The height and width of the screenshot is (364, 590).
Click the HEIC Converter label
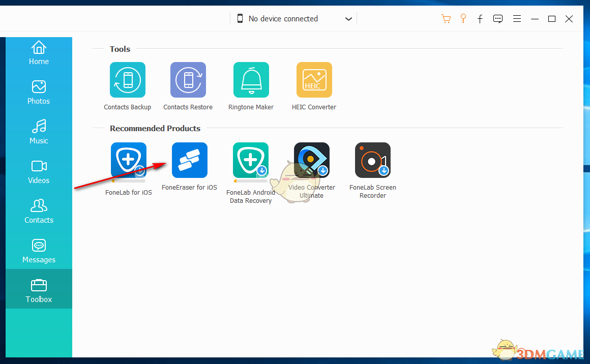tap(314, 107)
